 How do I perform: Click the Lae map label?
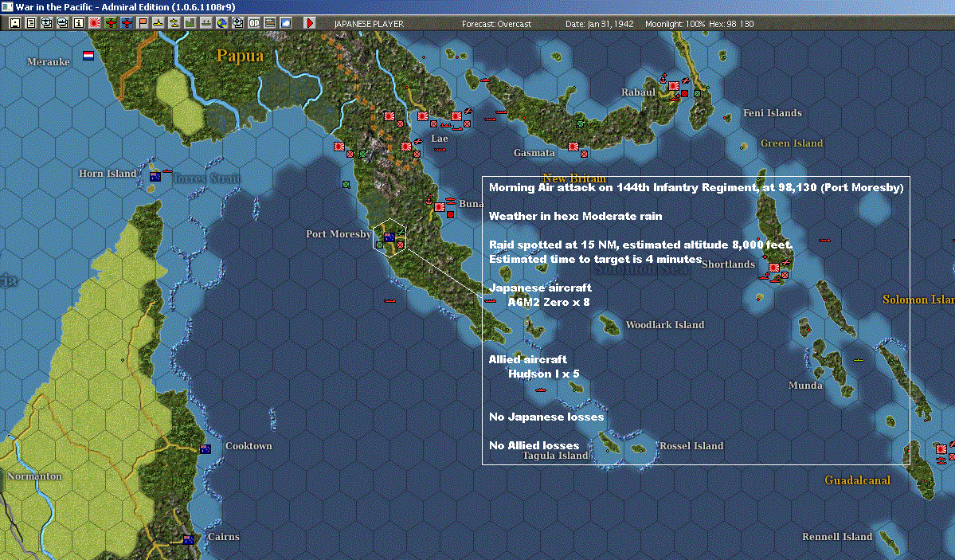tap(439, 139)
